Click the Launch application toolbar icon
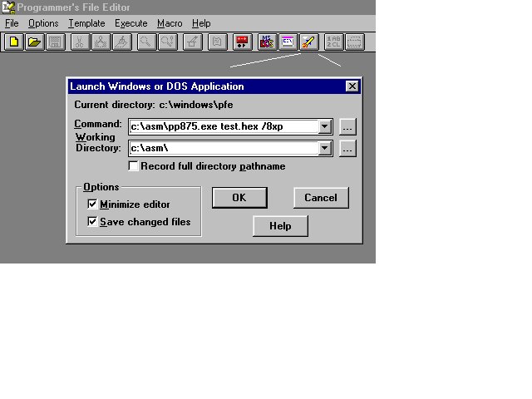 [308, 42]
